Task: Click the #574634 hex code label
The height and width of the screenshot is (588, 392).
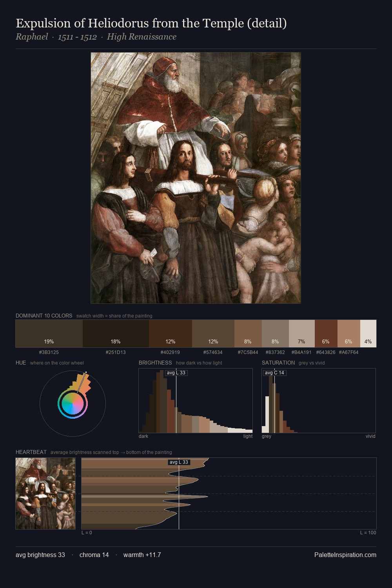Action: click(x=213, y=352)
